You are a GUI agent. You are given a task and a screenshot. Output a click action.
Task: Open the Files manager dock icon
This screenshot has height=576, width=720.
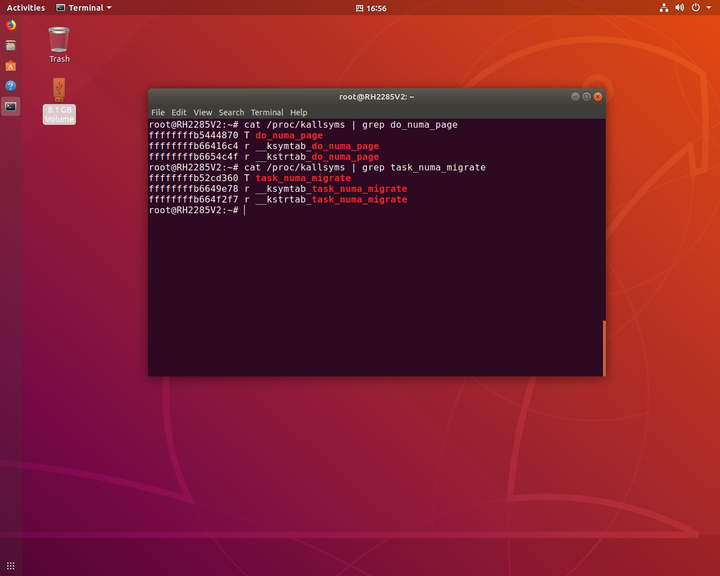point(11,45)
